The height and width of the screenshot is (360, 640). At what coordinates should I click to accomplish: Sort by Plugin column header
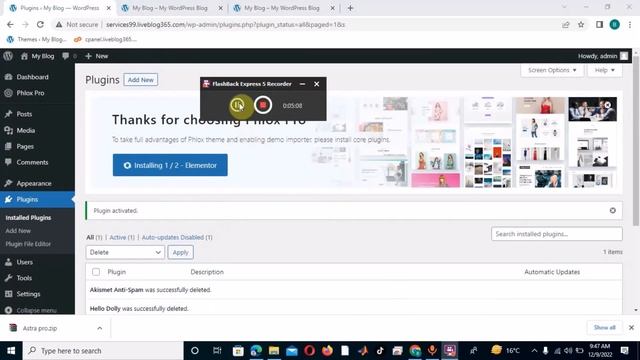tap(117, 272)
